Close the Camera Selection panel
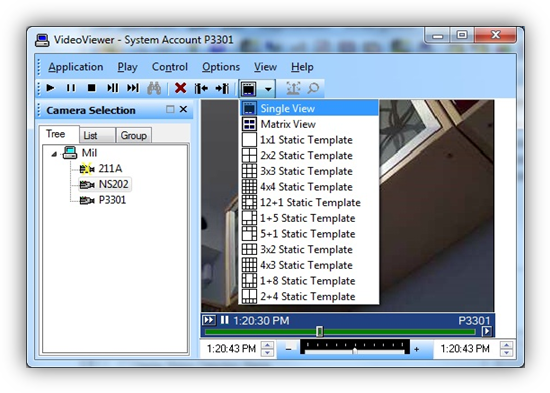The width and height of the screenshot is (550, 393). click(x=183, y=109)
